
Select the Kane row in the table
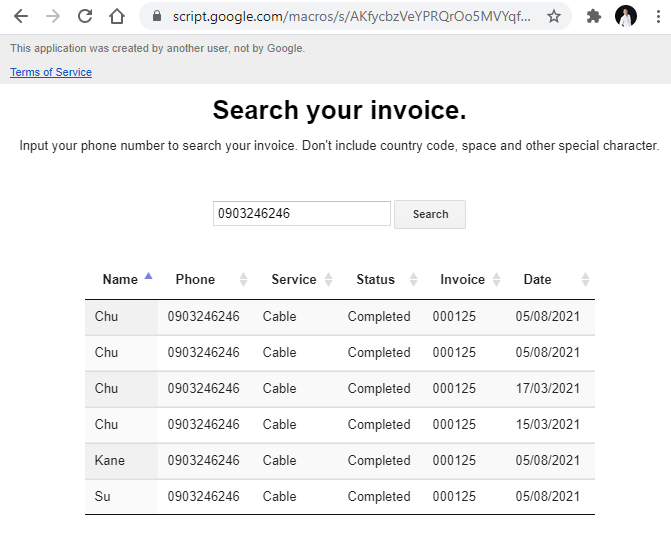pyautogui.click(x=110, y=460)
